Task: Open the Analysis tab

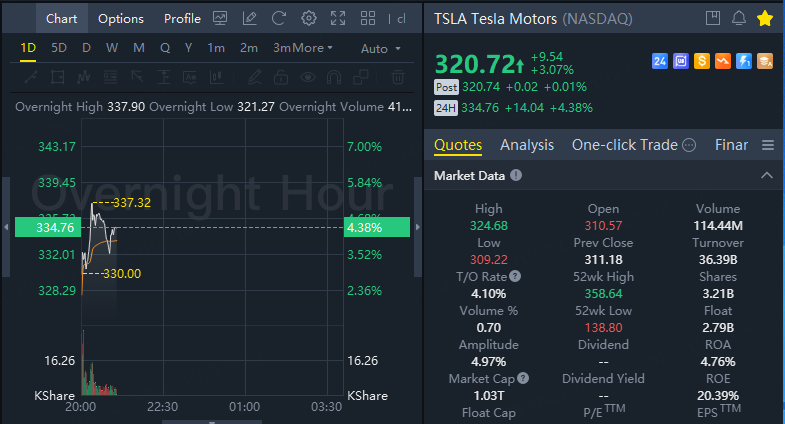Action: click(x=527, y=145)
